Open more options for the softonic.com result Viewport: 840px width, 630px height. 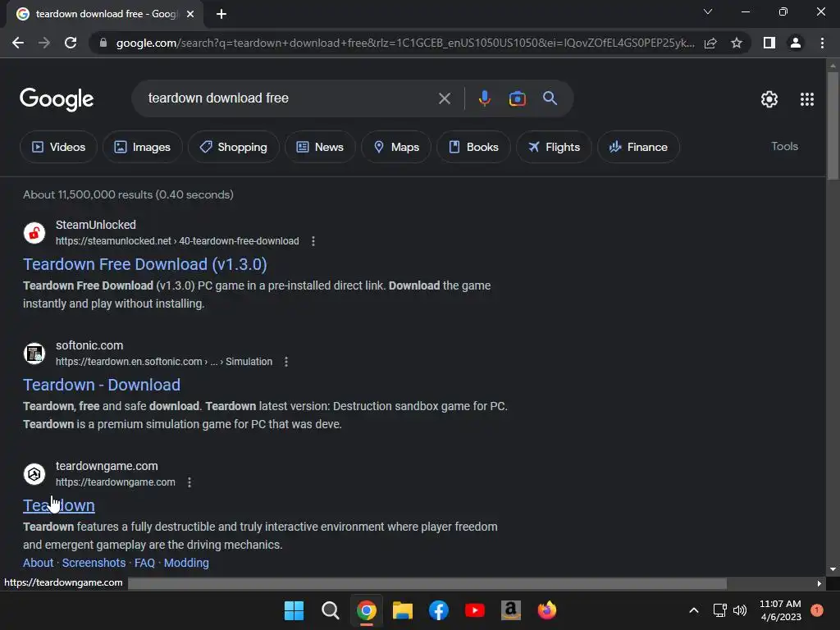286,362
